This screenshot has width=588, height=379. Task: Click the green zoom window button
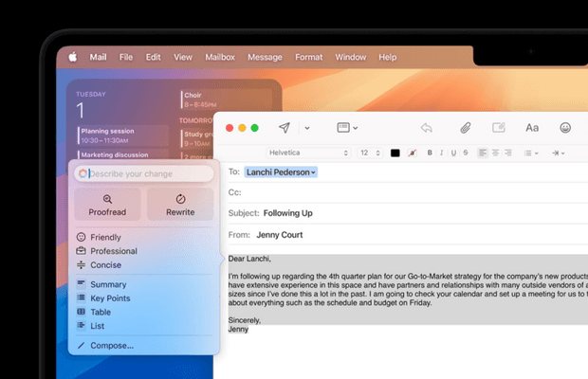(x=254, y=128)
